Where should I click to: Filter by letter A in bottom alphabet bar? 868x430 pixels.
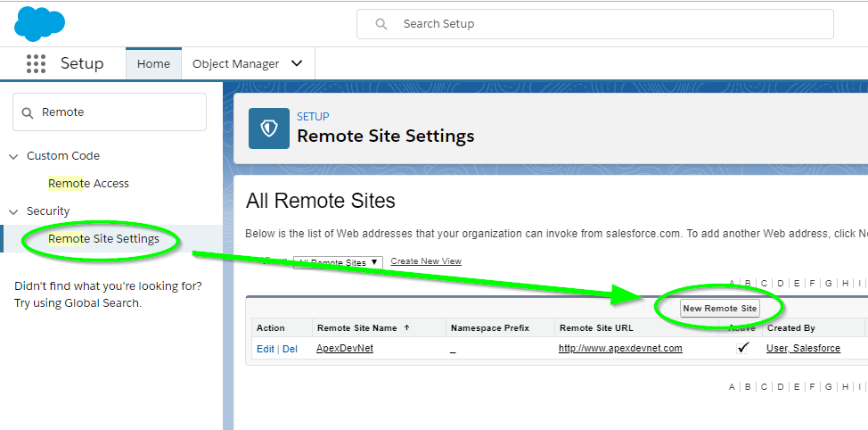coord(732,387)
